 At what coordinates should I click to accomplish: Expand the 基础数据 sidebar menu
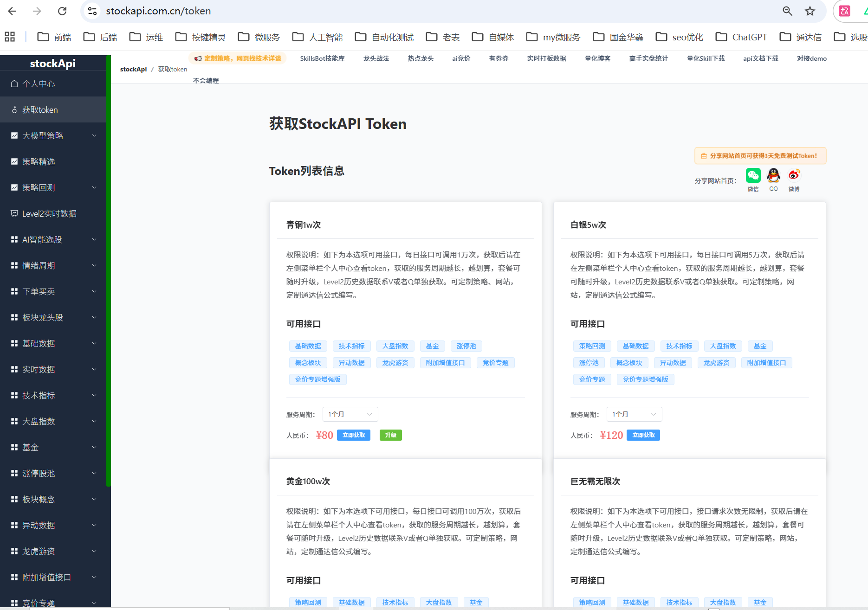pyautogui.click(x=53, y=343)
